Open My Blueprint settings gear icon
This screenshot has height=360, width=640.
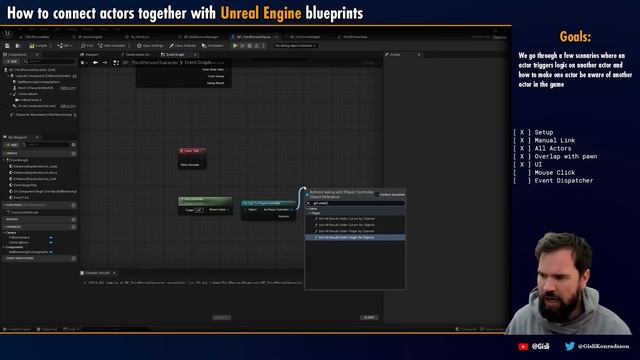73,144
